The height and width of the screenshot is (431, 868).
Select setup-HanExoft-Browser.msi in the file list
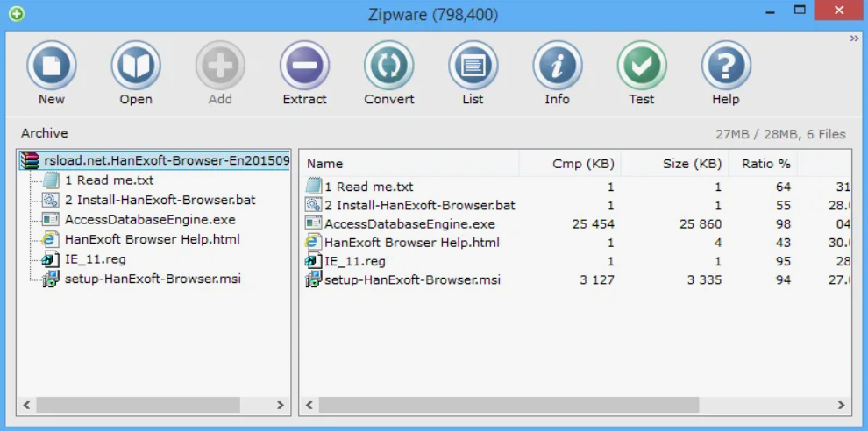(412, 280)
